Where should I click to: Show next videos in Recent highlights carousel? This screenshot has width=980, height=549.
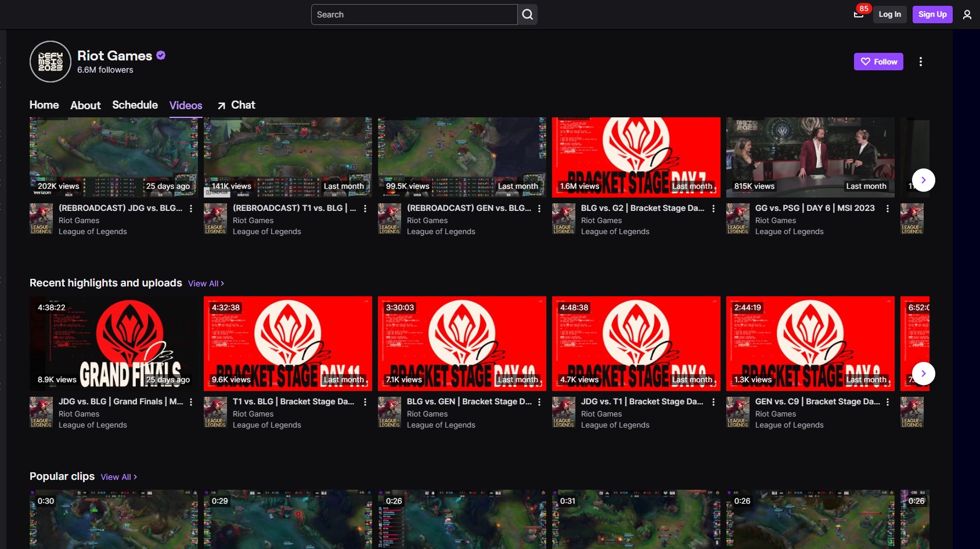(923, 374)
